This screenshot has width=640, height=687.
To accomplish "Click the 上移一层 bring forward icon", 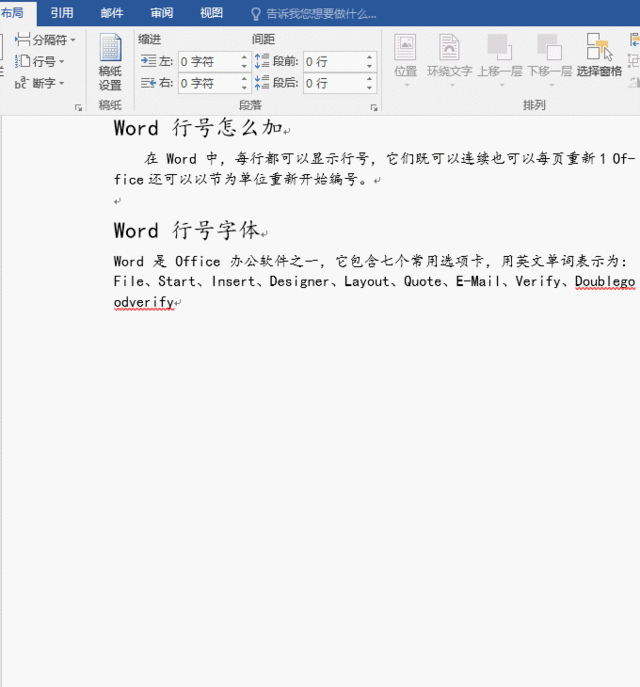I will pyautogui.click(x=498, y=55).
